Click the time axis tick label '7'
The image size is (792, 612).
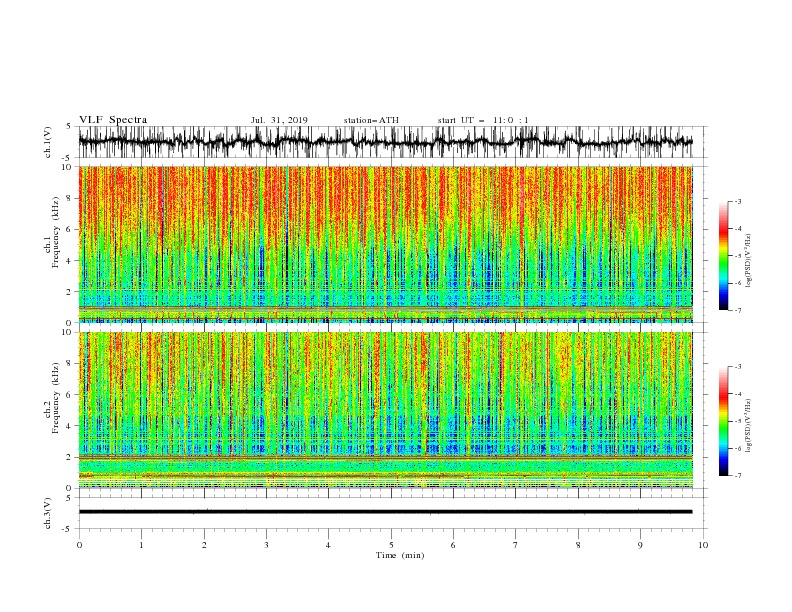(516, 545)
